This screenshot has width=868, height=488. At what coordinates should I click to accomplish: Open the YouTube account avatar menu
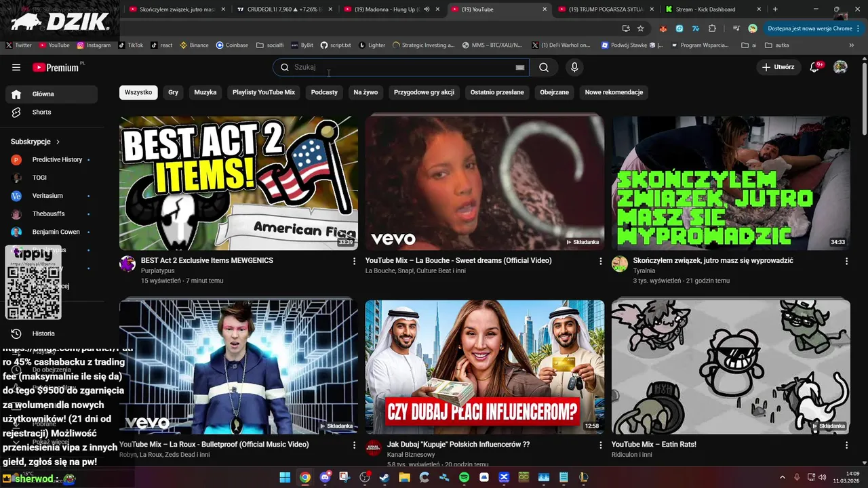click(x=840, y=67)
